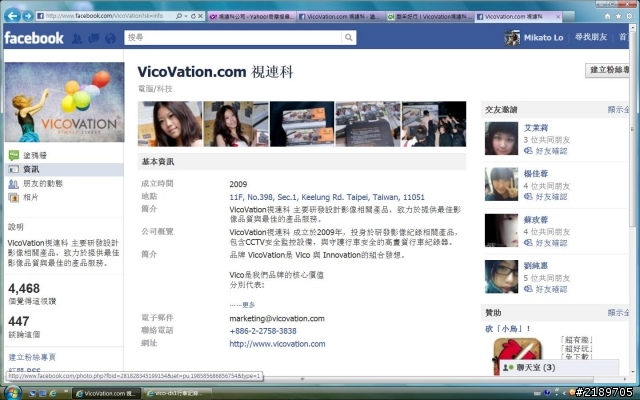This screenshot has width=640, height=400.
Task: Open first photo of long-haired woman
Action: pyautogui.click(x=170, y=124)
